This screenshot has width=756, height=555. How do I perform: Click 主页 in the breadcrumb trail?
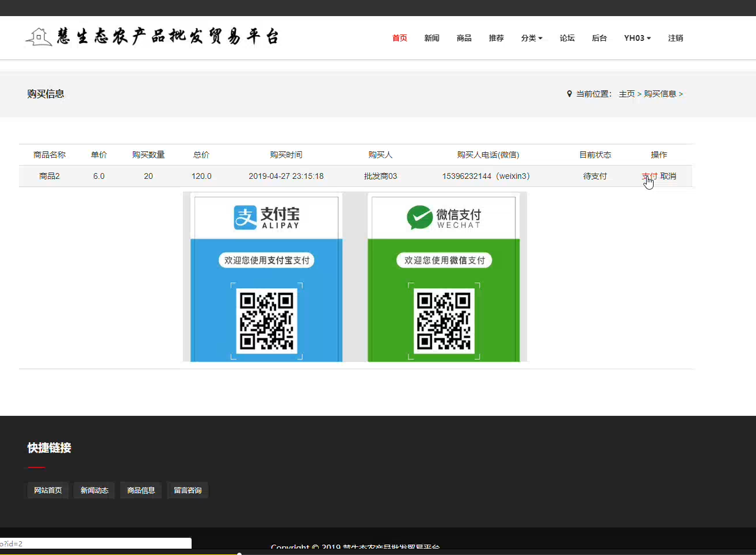[x=627, y=94]
